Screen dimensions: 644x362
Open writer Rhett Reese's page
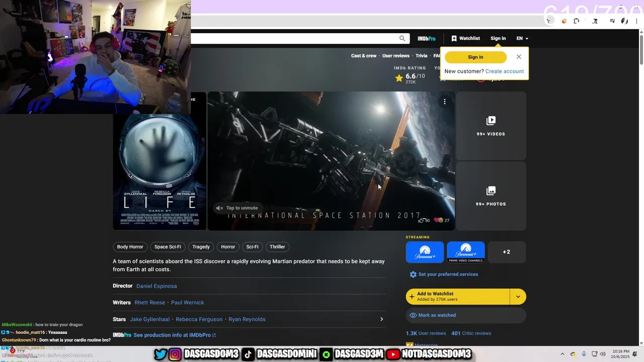(x=150, y=303)
